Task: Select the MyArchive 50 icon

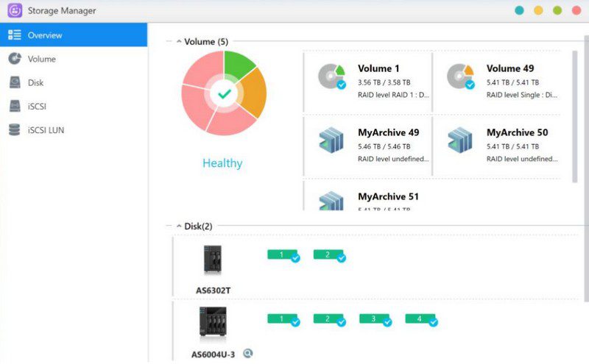Action: coord(460,140)
